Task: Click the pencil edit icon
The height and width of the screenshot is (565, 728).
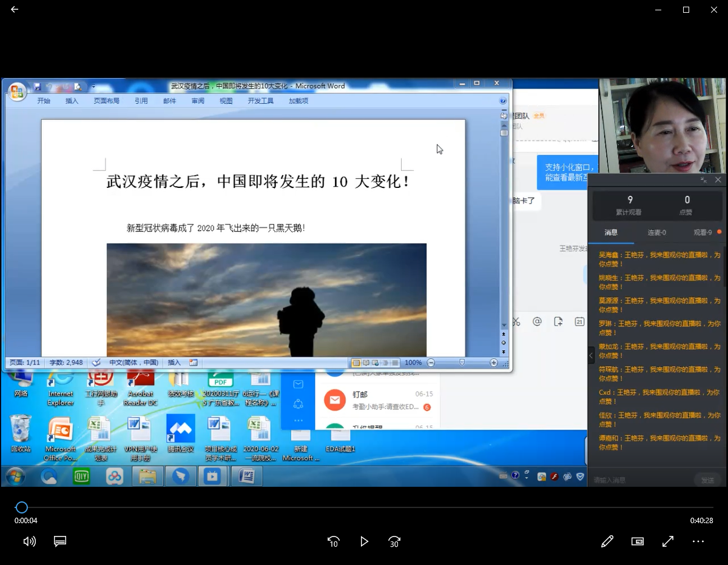Action: pyautogui.click(x=607, y=541)
